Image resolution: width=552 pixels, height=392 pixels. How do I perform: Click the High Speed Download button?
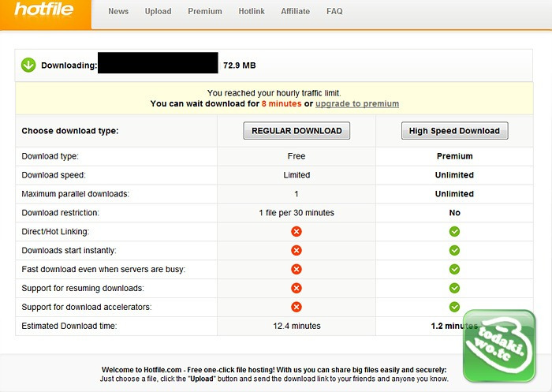pyautogui.click(x=454, y=131)
